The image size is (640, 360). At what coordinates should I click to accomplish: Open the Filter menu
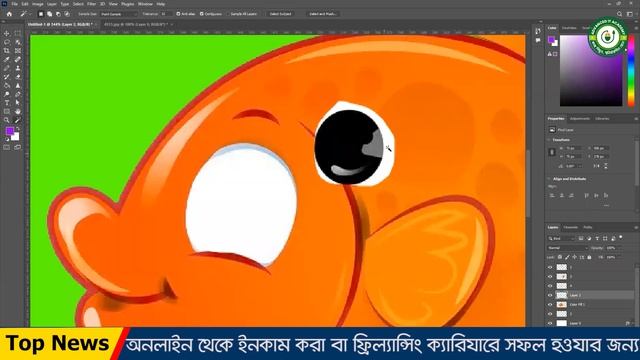pos(91,4)
